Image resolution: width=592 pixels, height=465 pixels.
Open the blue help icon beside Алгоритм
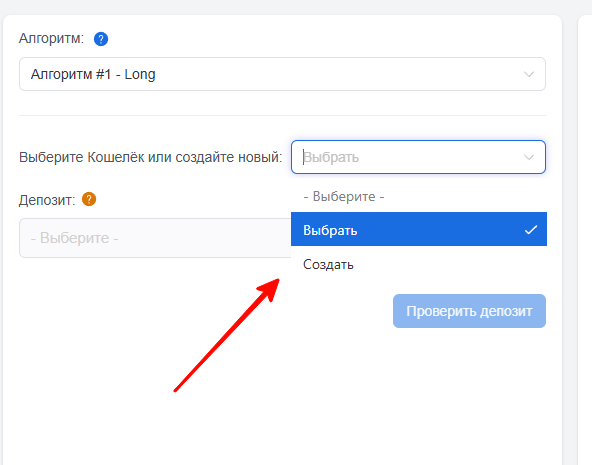101,39
